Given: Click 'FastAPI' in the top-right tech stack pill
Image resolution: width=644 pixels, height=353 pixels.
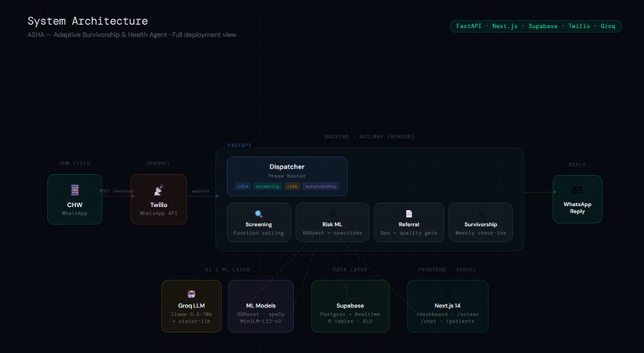Looking at the screenshot, I should (x=469, y=26).
